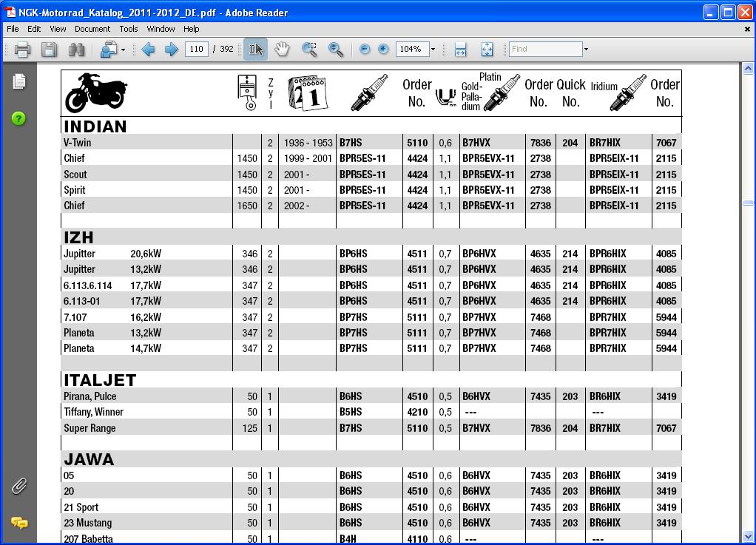Click the collaboration meeting icon
The image size is (756, 545).
coord(109,49)
